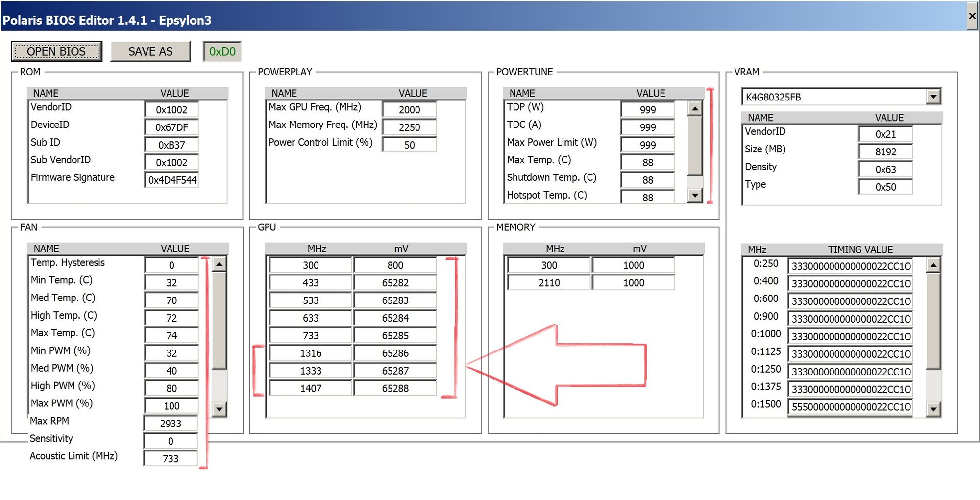
Task: Edit the fan Med Temp. (C) value 70
Action: click(x=171, y=300)
